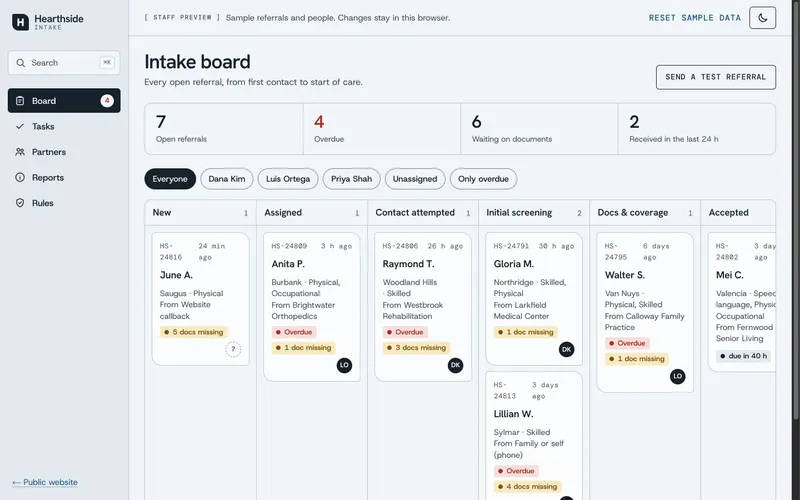Click the 5 docs missing tag
The width and height of the screenshot is (800, 500).
(x=194, y=332)
